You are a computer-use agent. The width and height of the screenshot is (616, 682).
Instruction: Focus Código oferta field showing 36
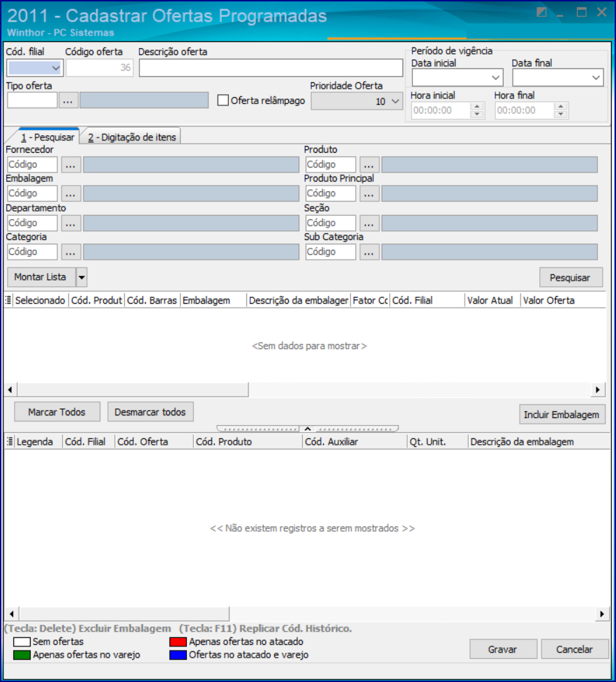tap(100, 68)
